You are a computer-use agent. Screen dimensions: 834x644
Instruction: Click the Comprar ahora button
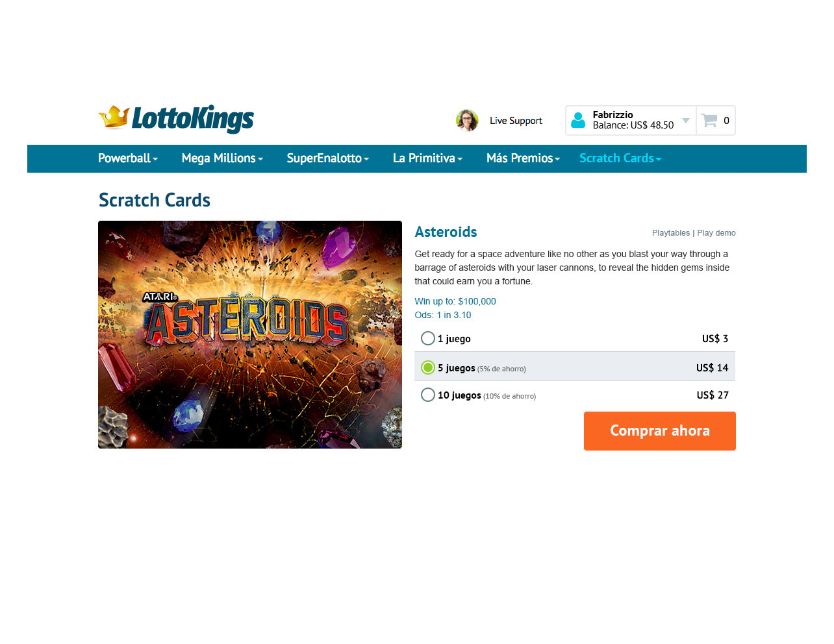pyautogui.click(x=660, y=431)
